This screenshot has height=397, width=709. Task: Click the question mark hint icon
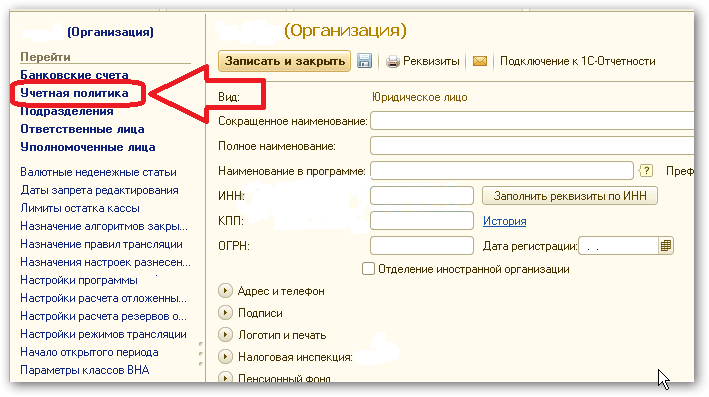click(646, 170)
